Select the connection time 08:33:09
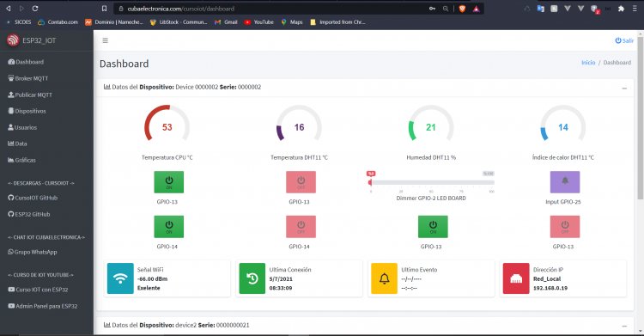The width and height of the screenshot is (644, 336). tap(281, 288)
